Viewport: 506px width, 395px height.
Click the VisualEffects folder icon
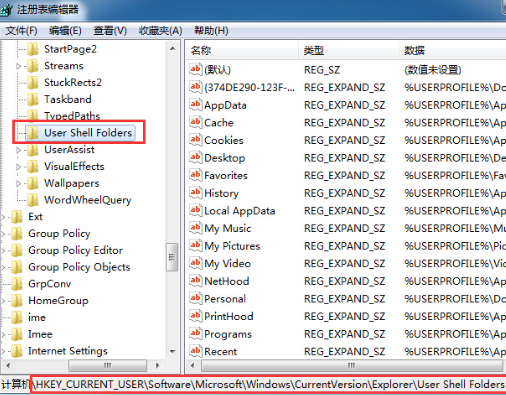[33, 166]
